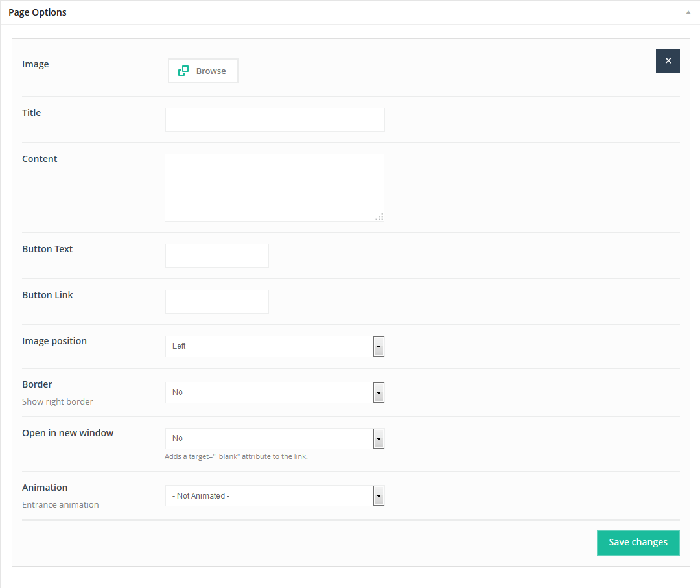Click the Image position label
This screenshot has width=700, height=588.
pyautogui.click(x=54, y=341)
